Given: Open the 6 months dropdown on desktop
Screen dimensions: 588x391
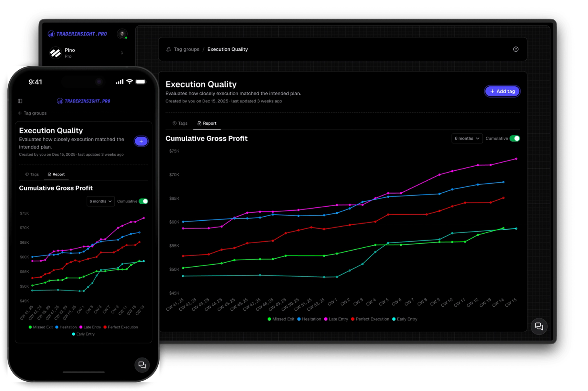Looking at the screenshot, I should [467, 138].
